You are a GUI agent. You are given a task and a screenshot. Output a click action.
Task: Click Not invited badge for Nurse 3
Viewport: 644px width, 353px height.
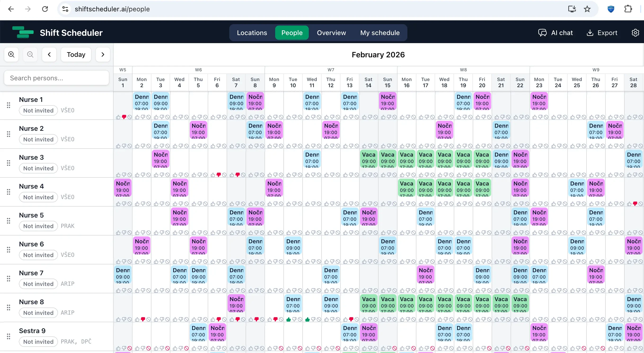pos(38,168)
